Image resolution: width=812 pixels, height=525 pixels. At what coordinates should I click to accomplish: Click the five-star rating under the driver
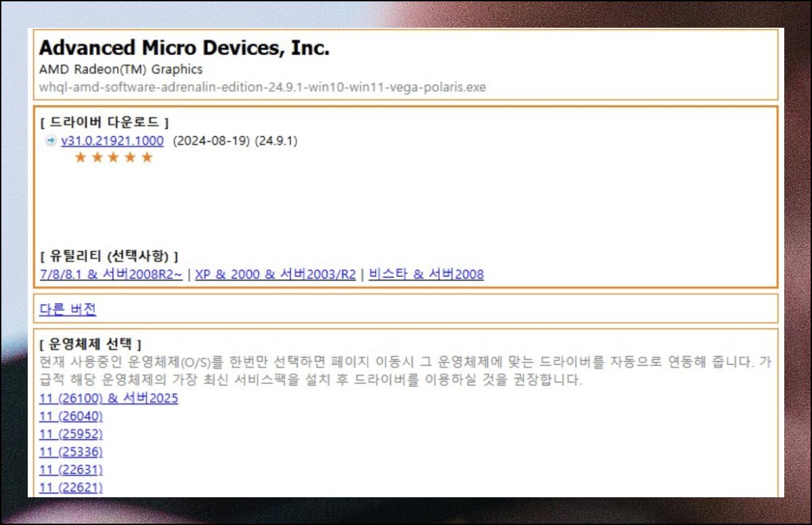coord(114,158)
